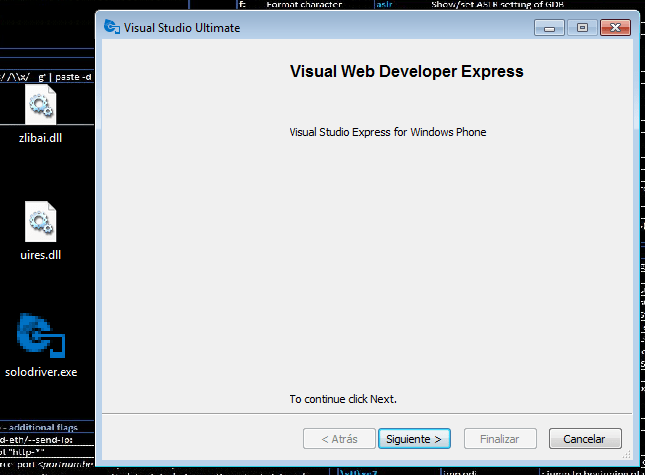This screenshot has width=646, height=476.
Task: Click the dialog's bottom-right resize grip
Action: click(627, 455)
